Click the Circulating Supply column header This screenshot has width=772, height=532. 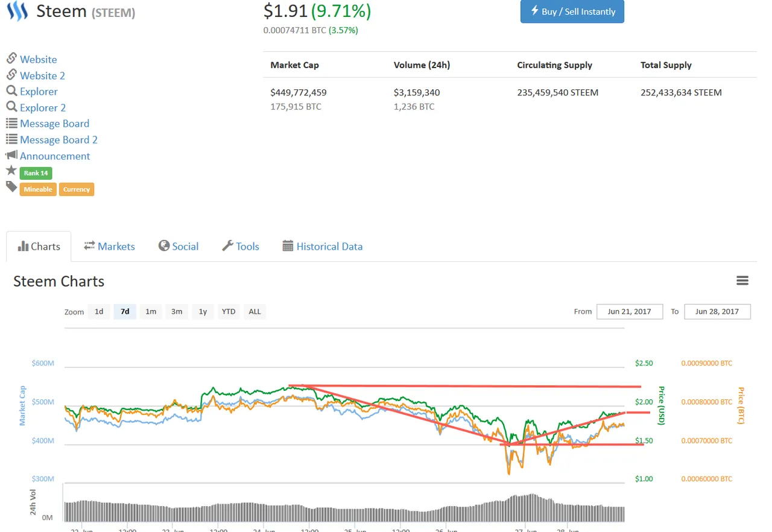pos(555,65)
